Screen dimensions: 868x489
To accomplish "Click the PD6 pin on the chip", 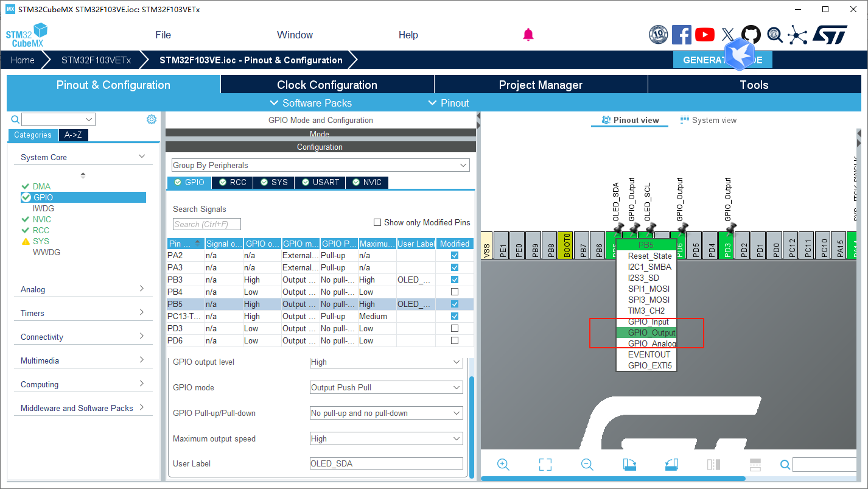I will pos(681,245).
